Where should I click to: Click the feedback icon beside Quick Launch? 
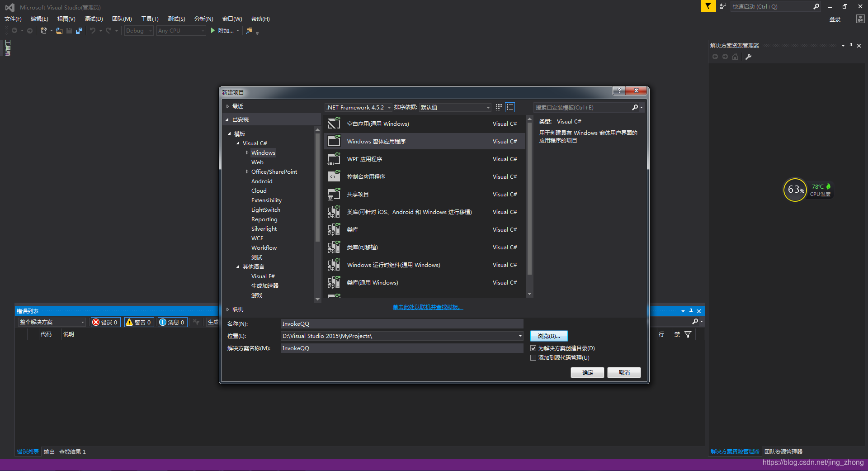[x=723, y=6]
